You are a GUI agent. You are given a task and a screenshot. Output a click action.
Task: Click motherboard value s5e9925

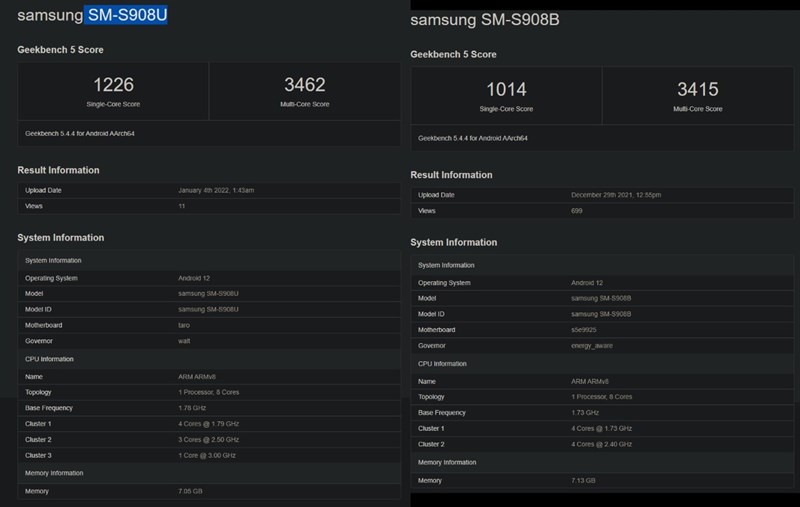point(584,329)
